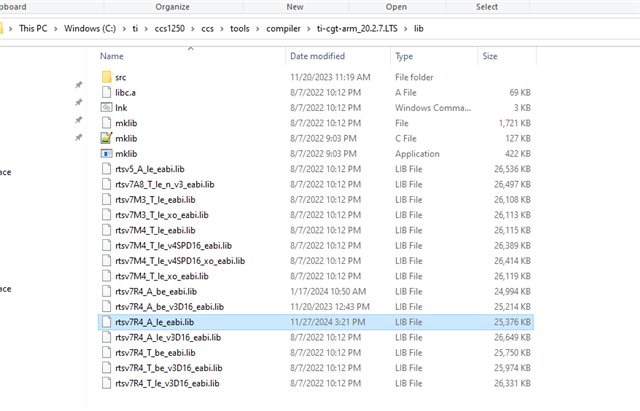This screenshot has height=411, width=640.
Task: Click the rtsv7R4_A_be_eabi.lib file icon
Action: click(107, 291)
